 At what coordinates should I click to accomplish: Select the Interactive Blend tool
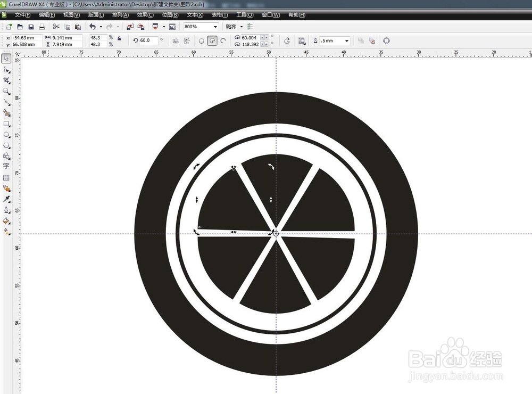(x=6, y=188)
